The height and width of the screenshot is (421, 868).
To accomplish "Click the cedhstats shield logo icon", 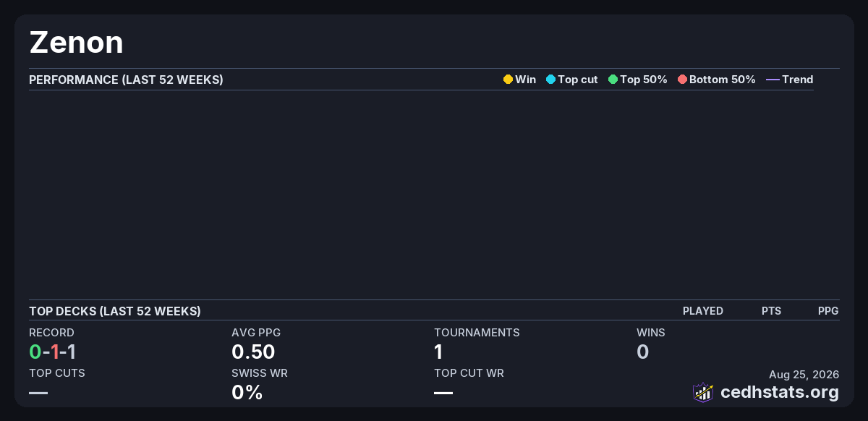I will point(703,392).
